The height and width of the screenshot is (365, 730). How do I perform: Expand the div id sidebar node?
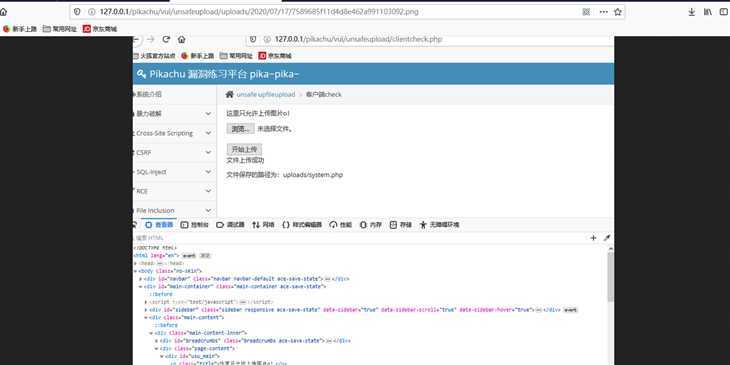pos(146,310)
